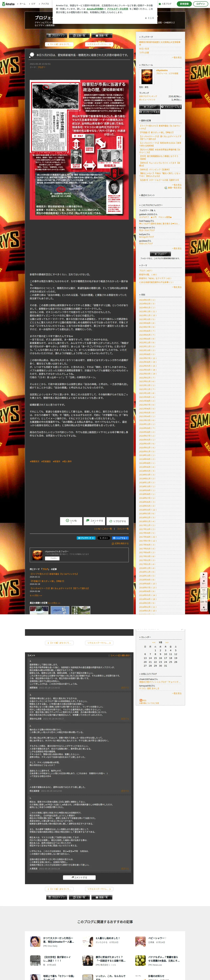Screen dimensions: 210x980
Task: Click アメンバーになる button
Action: pos(171,107)
